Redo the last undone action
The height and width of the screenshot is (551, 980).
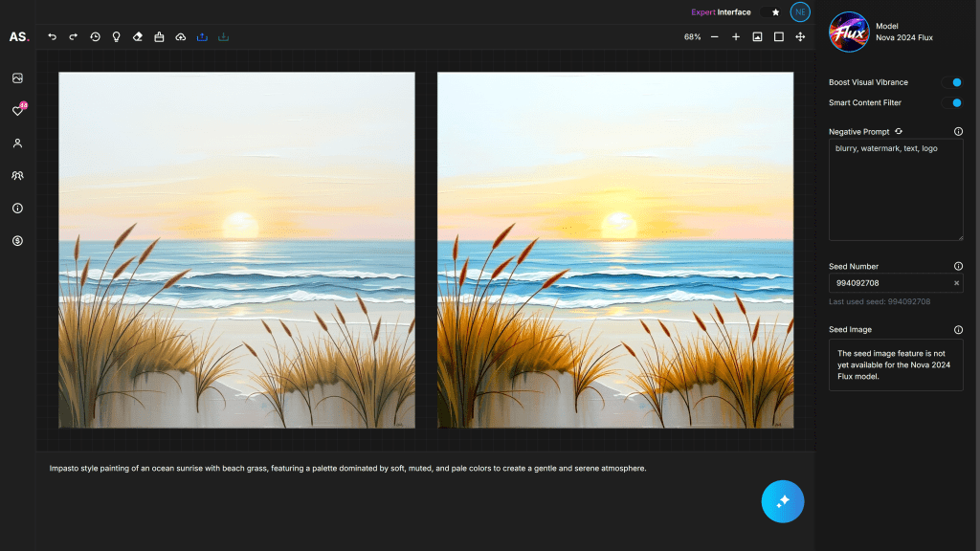72,37
